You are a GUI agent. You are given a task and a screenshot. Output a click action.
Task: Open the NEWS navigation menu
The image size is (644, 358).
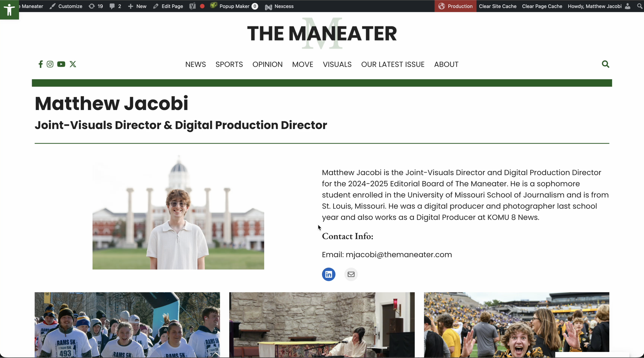(196, 64)
